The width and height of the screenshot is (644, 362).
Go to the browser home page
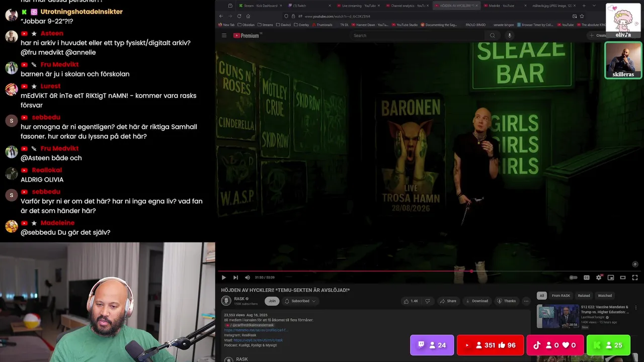pyautogui.click(x=248, y=16)
